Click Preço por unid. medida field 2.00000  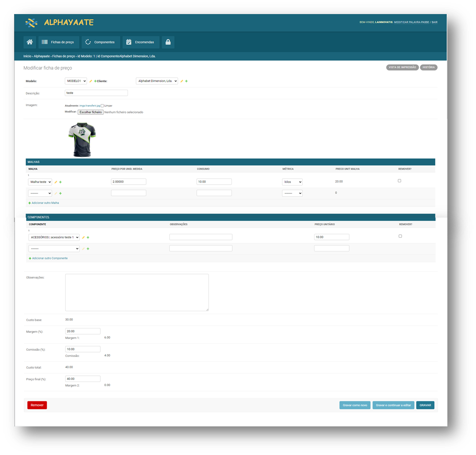[x=129, y=182]
